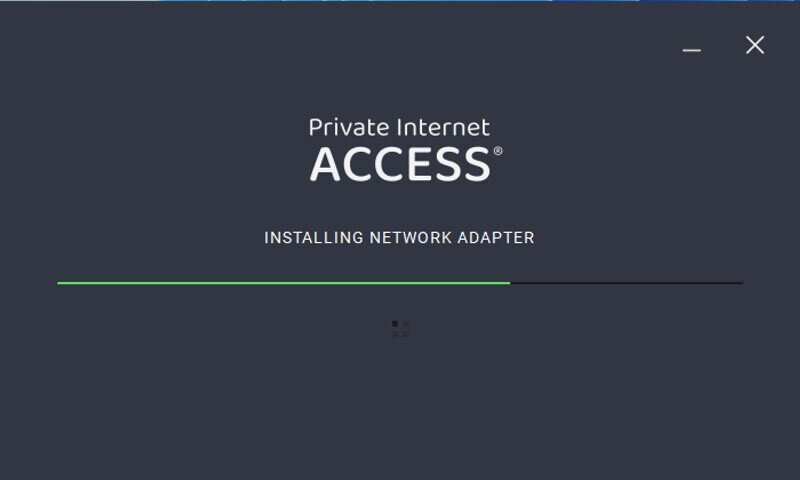
Task: Click the loading spinner squares icon
Action: pos(400,329)
